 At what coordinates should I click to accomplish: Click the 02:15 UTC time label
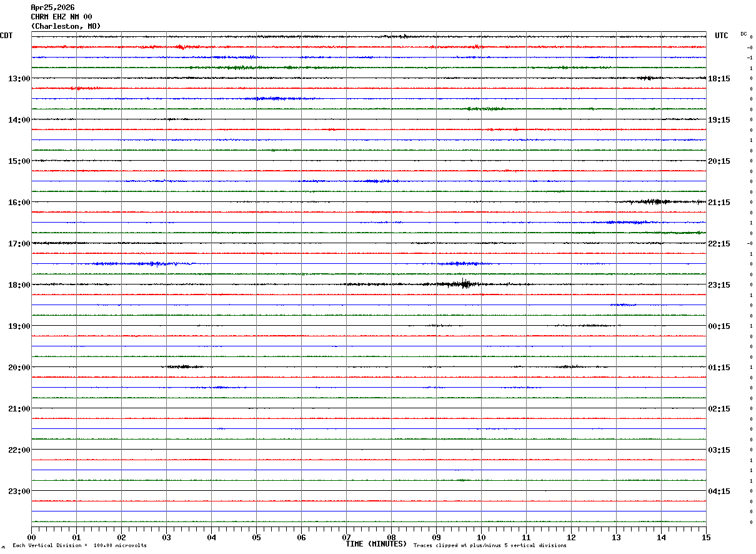(x=719, y=409)
